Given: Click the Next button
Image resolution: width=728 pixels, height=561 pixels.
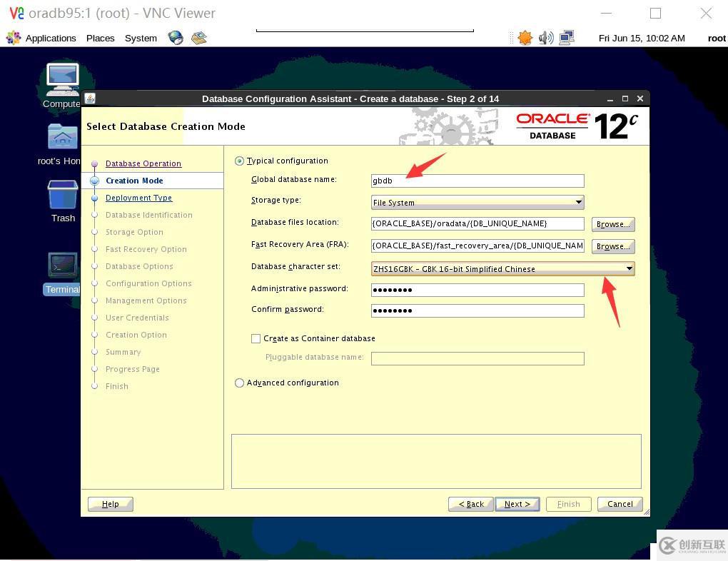Looking at the screenshot, I should (x=517, y=505).
